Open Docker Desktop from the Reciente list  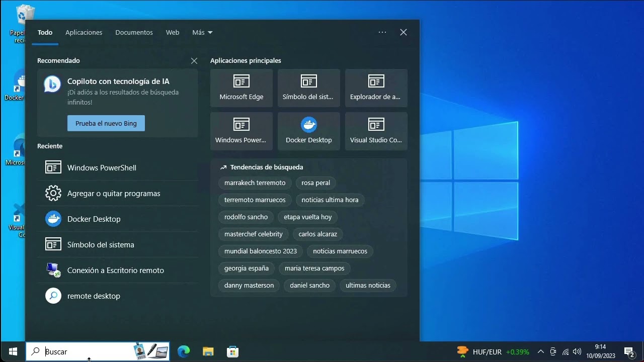pos(118,219)
